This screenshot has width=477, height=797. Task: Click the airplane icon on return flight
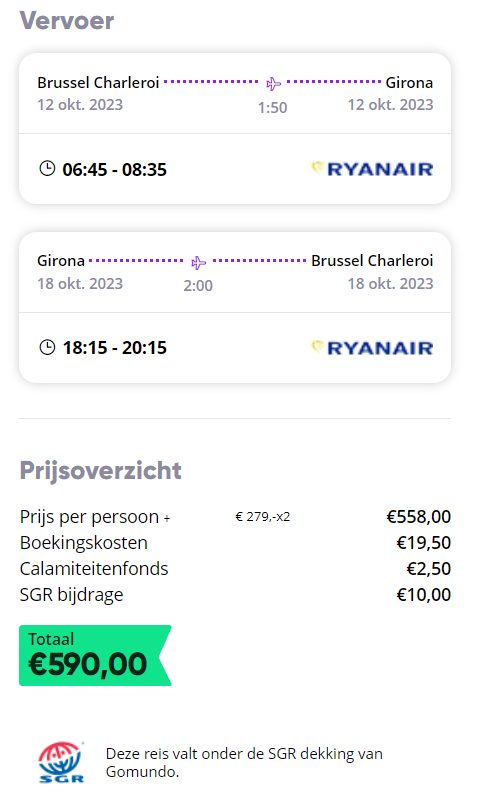coord(198,262)
